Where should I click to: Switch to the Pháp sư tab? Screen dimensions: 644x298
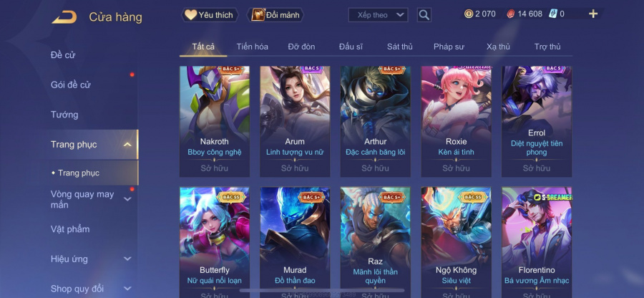[x=449, y=47]
